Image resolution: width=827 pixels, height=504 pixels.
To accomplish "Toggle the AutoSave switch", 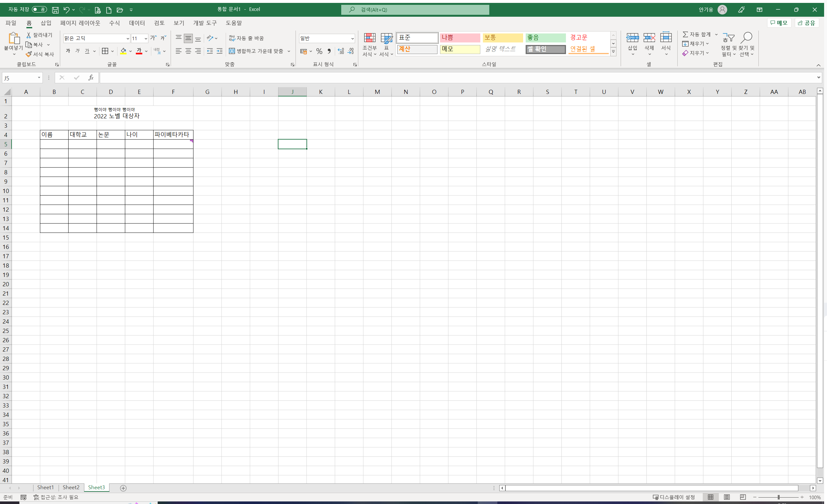I will tap(39, 9).
